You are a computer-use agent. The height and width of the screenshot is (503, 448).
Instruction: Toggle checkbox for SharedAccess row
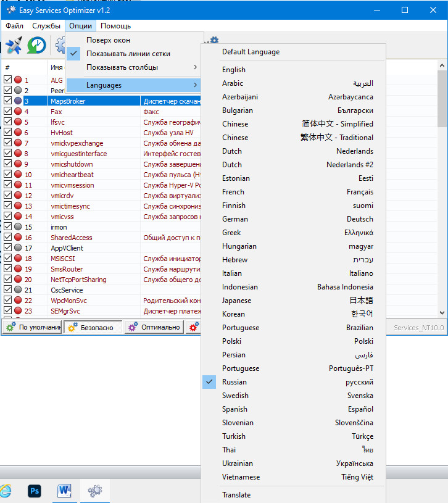point(7,237)
